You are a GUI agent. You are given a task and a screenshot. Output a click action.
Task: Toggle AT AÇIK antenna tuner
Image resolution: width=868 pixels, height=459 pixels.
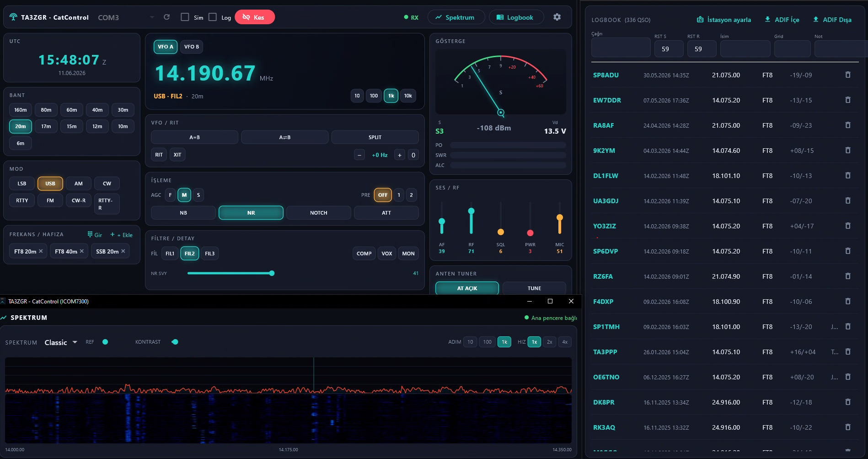click(x=467, y=288)
